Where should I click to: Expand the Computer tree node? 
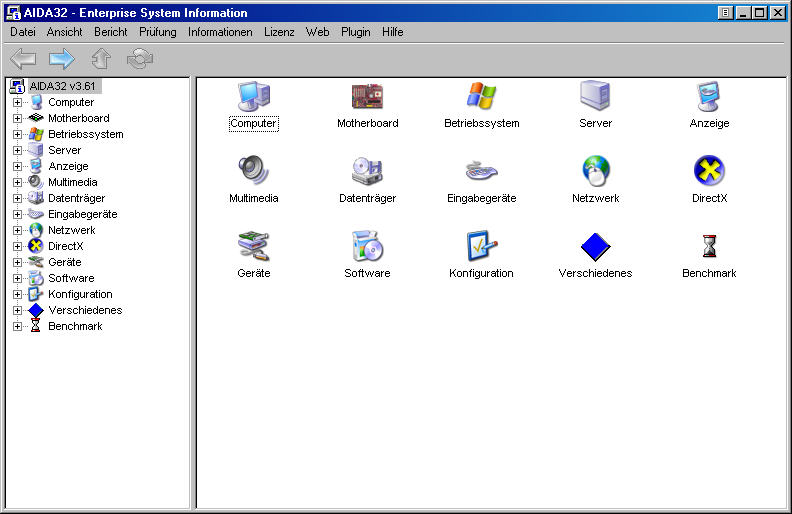[17, 102]
